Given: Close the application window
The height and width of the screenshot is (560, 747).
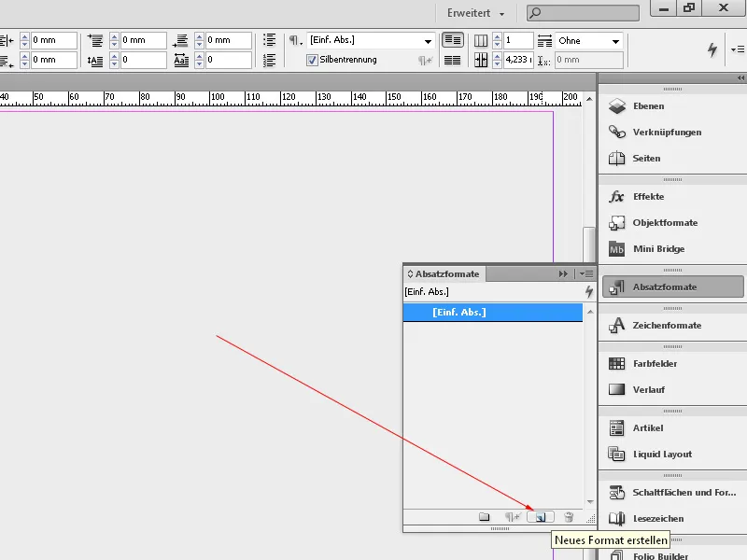Looking at the screenshot, I should pos(724,8).
